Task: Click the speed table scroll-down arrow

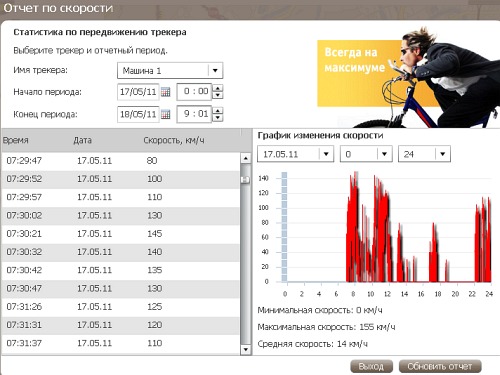Action: (246, 349)
